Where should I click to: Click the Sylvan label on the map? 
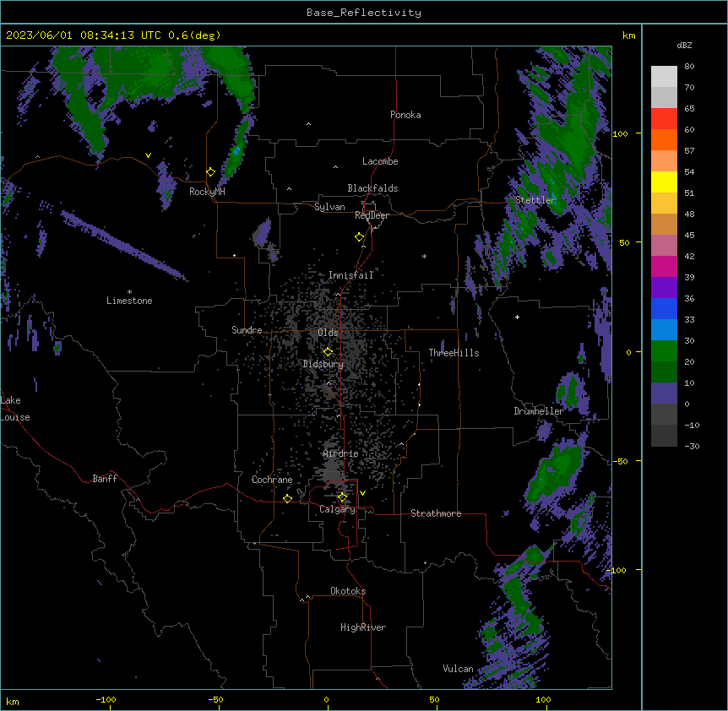pyautogui.click(x=329, y=207)
